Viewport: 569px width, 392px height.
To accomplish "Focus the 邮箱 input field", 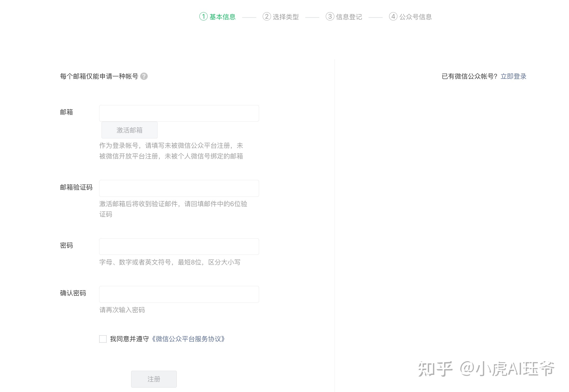I will pos(179,113).
